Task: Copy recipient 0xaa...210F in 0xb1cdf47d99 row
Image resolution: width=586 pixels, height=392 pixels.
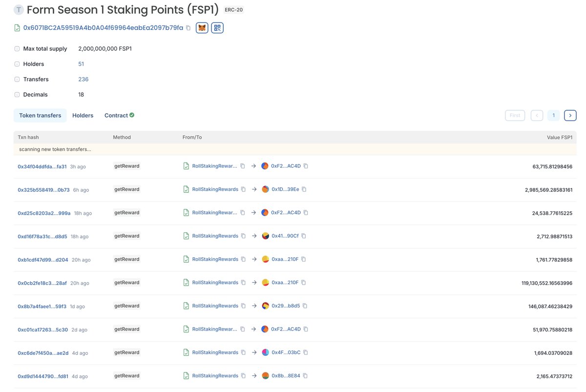Action: (x=303, y=259)
